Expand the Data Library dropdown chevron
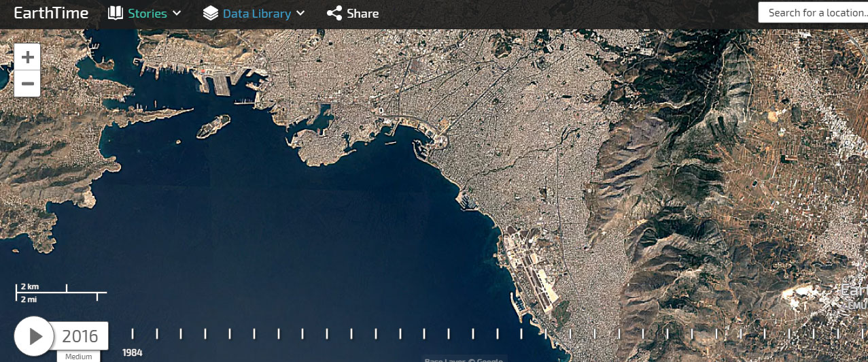The height and width of the screenshot is (362, 868). tap(300, 13)
